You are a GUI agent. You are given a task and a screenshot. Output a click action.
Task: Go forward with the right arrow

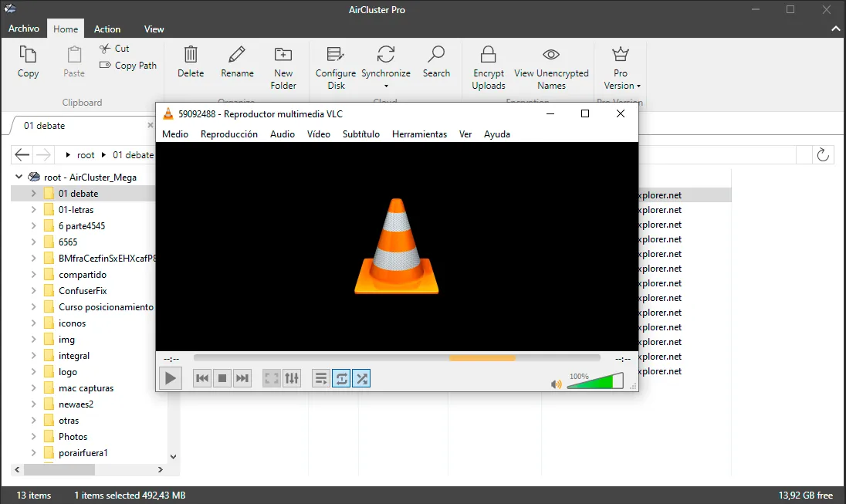pos(43,155)
